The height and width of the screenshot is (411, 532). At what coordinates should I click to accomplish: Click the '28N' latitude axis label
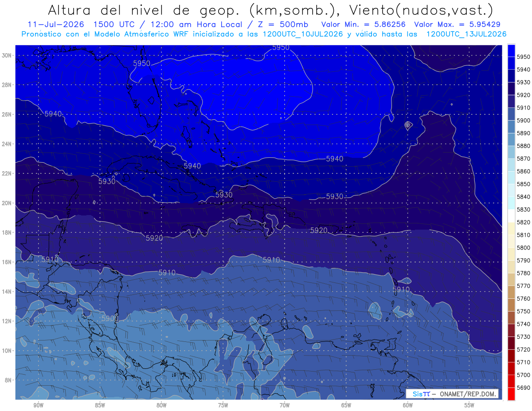[8, 85]
